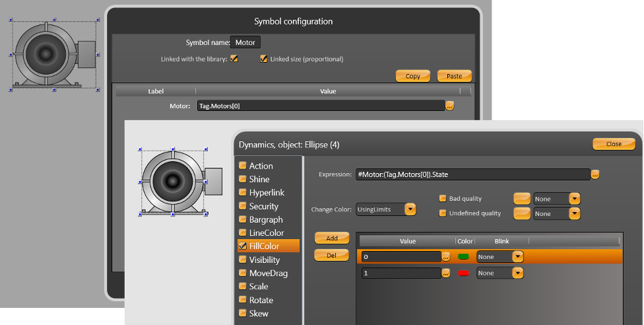Select the motor ellipse in the lower canvas

tap(172, 181)
